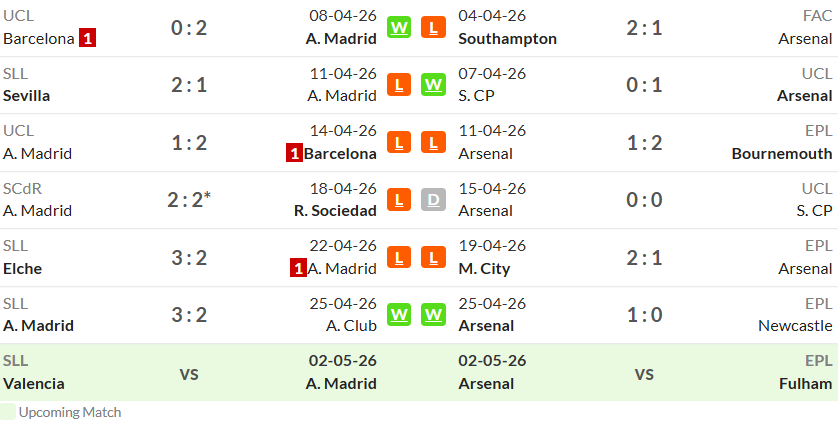Open the Sevilla 2:1 A. Madrid score
Image resolution: width=838 pixels, height=437 pixels.
pos(189,85)
